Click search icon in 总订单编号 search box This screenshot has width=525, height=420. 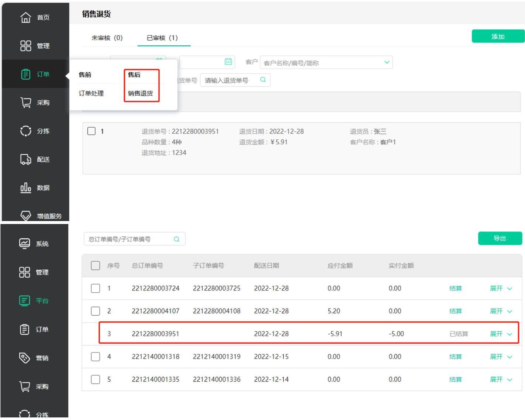pyautogui.click(x=176, y=239)
